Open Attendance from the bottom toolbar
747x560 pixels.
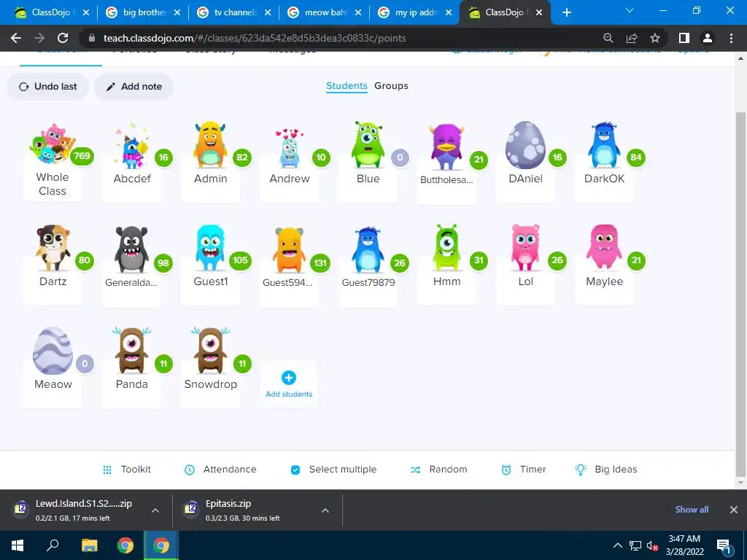(x=220, y=470)
